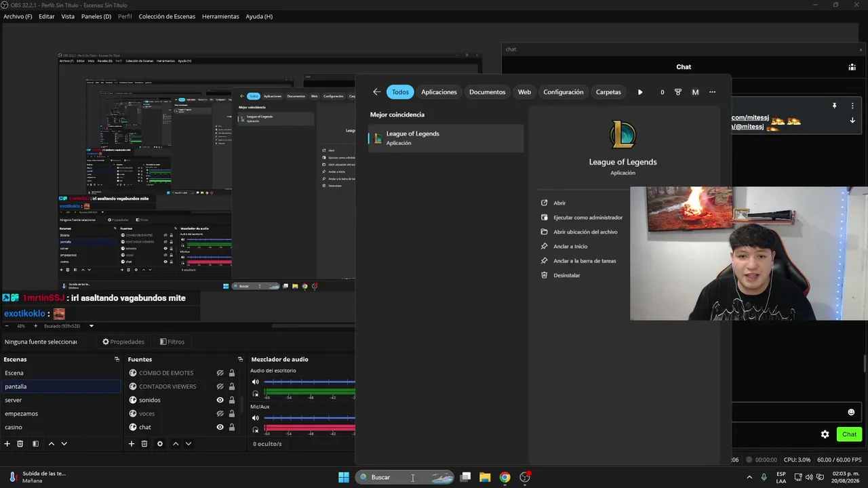Open scene filters icon in Escenas toolbar
Image resolution: width=868 pixels, height=488 pixels.
(x=35, y=444)
